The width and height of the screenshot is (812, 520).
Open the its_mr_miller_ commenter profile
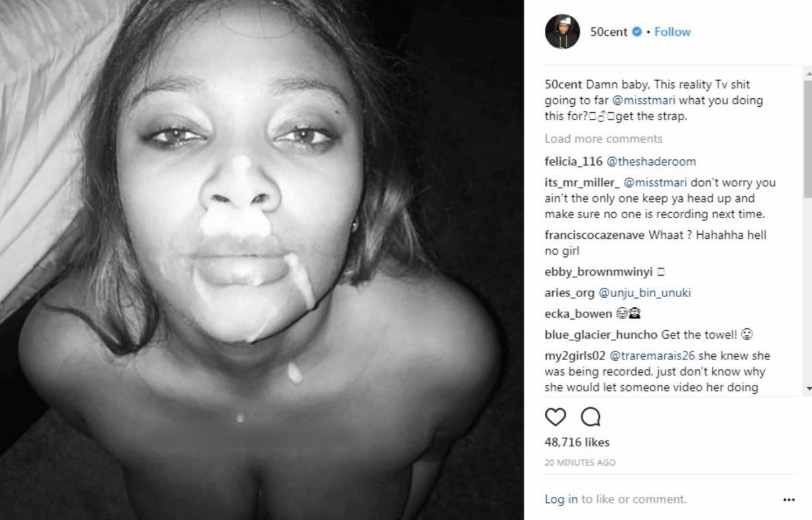[581, 182]
